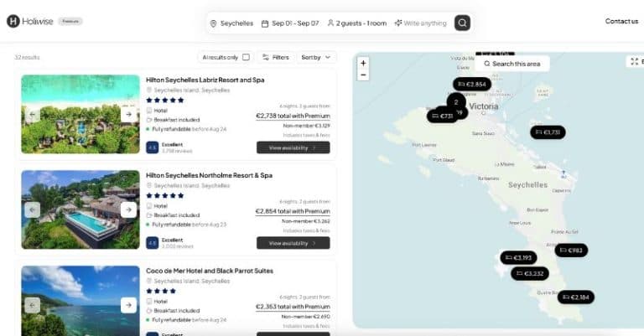Select the €731 map price marker

(x=443, y=116)
